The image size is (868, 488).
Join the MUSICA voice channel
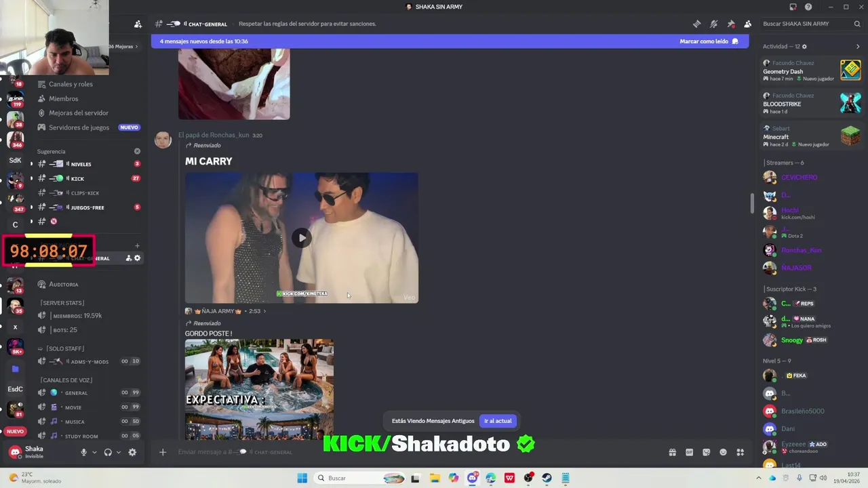[88, 422]
